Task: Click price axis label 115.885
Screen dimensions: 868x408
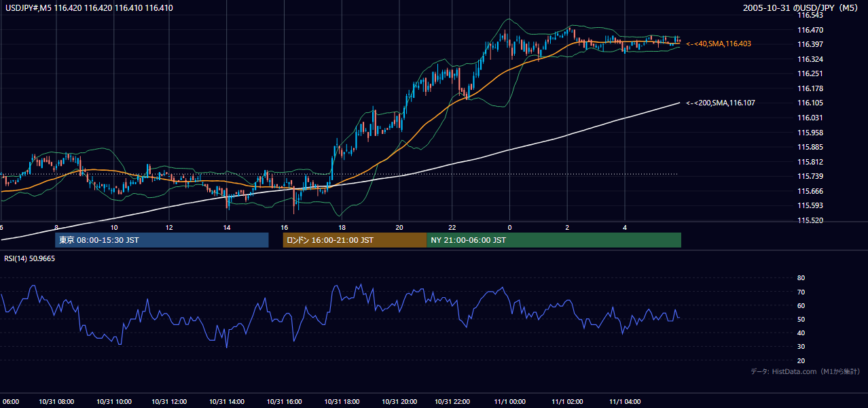Action: pos(810,147)
